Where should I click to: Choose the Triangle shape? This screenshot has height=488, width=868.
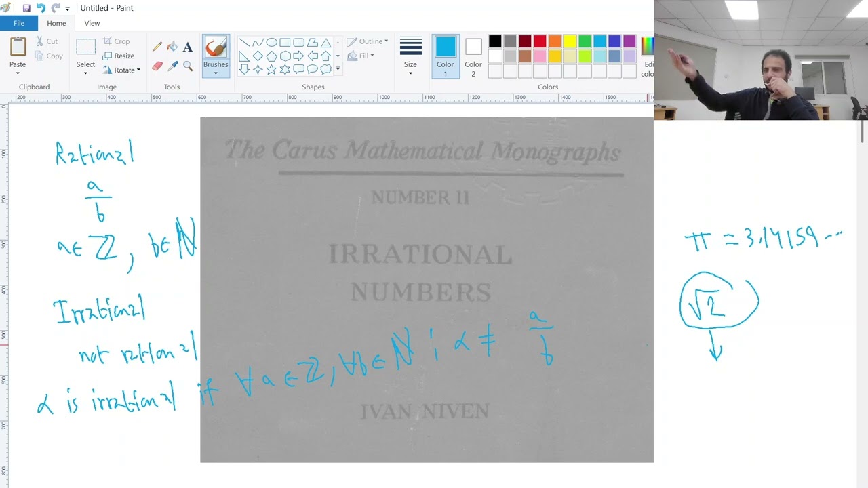pos(325,42)
